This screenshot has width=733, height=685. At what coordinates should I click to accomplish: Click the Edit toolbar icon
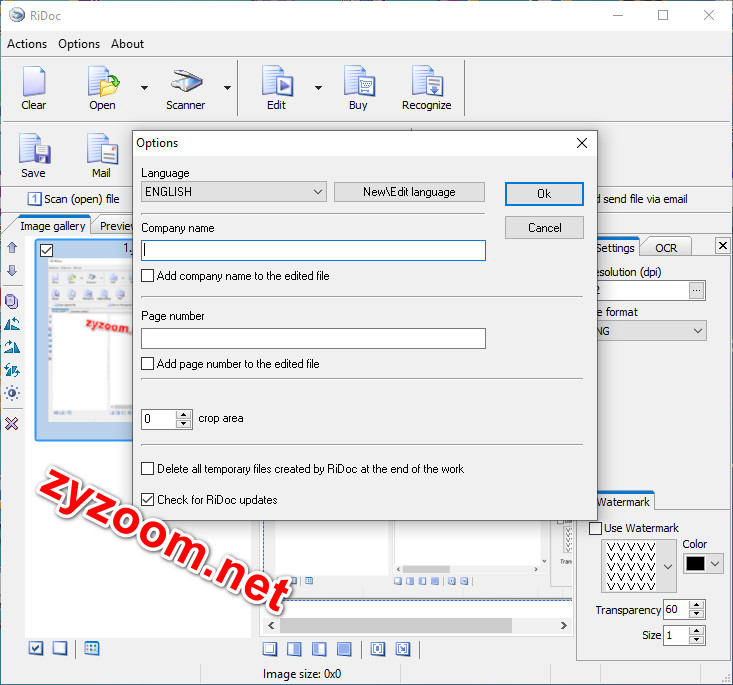click(277, 87)
